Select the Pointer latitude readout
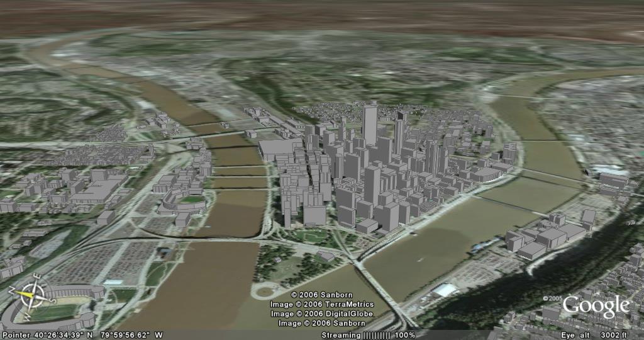The height and width of the screenshot is (340, 644). [x=62, y=335]
